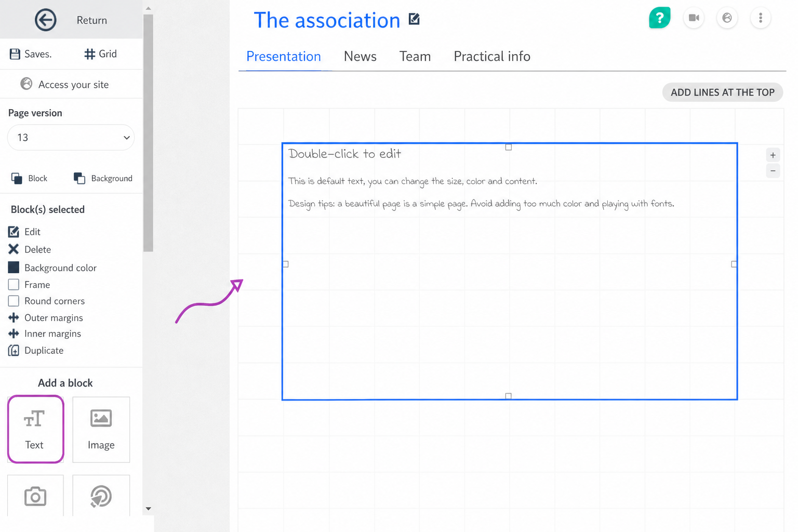Click ADD LINES AT THE TOP button
798x532 pixels.
[723, 92]
